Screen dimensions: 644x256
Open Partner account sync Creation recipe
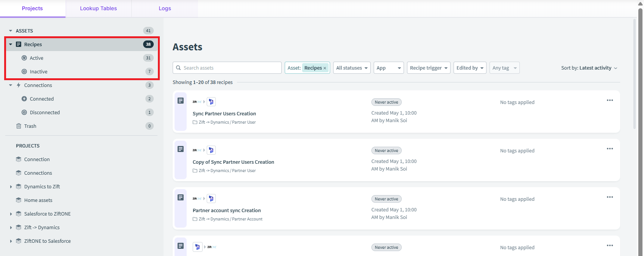[227, 210]
